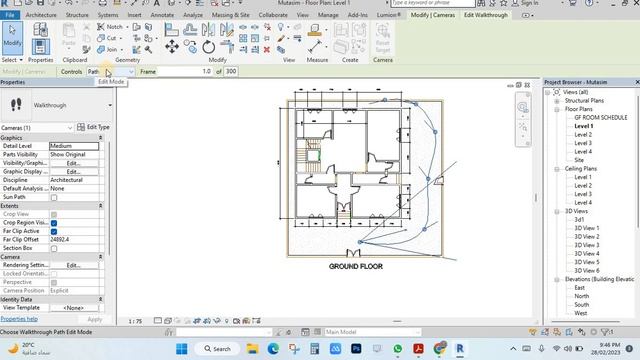Collapse the 3D Views tree node
Image resolution: width=640 pixels, height=360 pixels.
[x=557, y=211]
